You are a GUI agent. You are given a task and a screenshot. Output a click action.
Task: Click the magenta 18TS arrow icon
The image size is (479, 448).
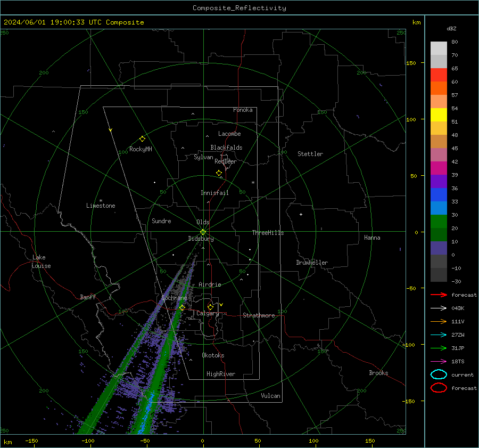[x=439, y=362]
